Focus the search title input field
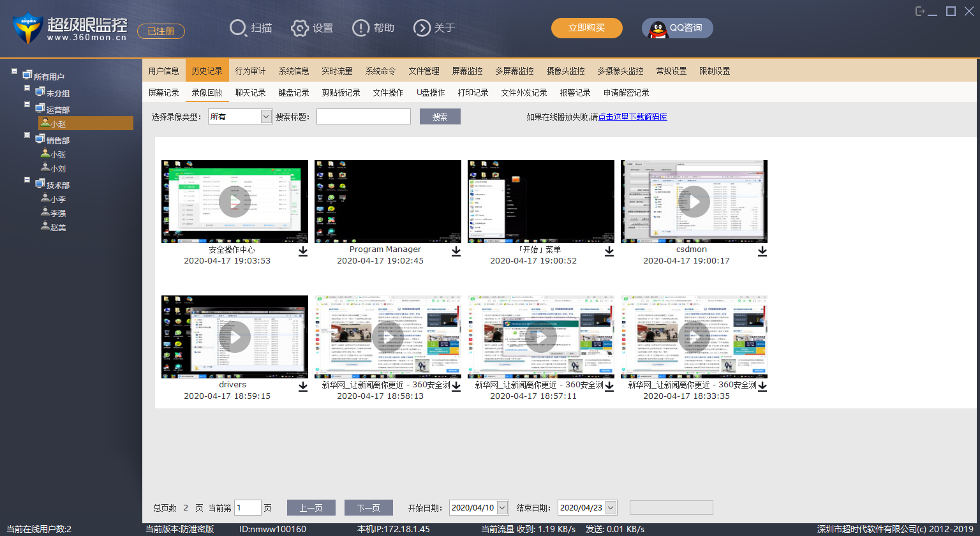Screen dimensions: 980x536 [x=364, y=117]
